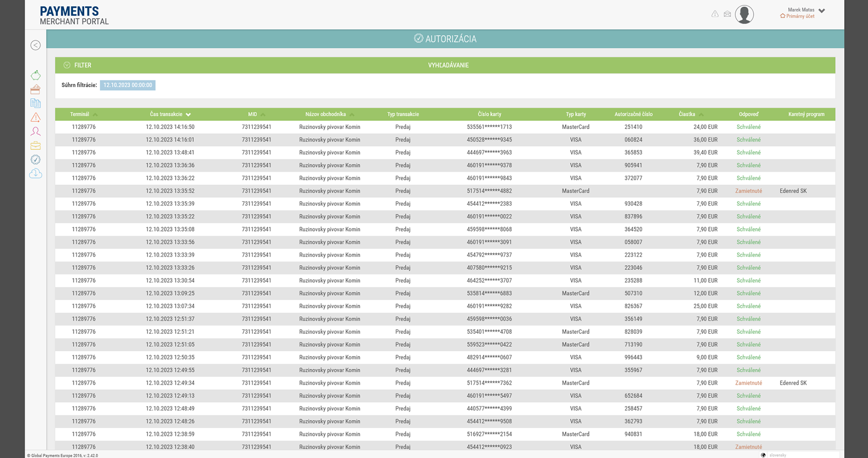Click Zamietnuté status at 13:35:52 row
Viewport: 868px width, 458px height.
coord(749,191)
